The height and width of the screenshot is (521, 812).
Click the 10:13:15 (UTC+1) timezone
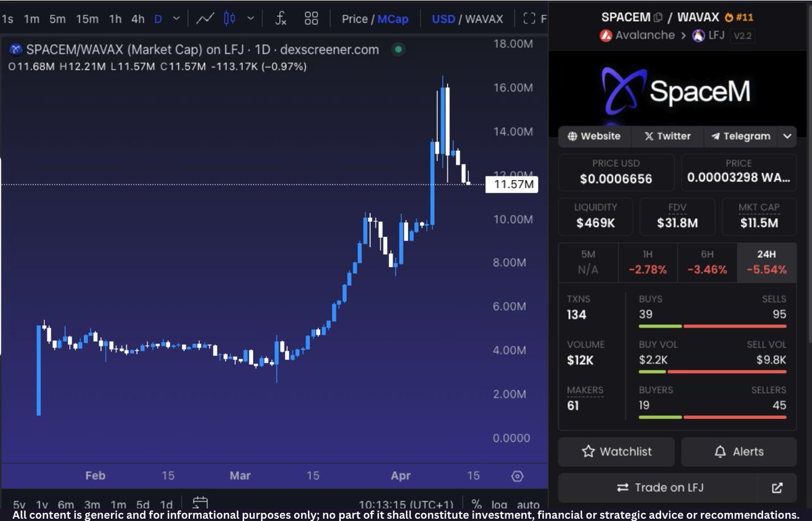point(407,505)
